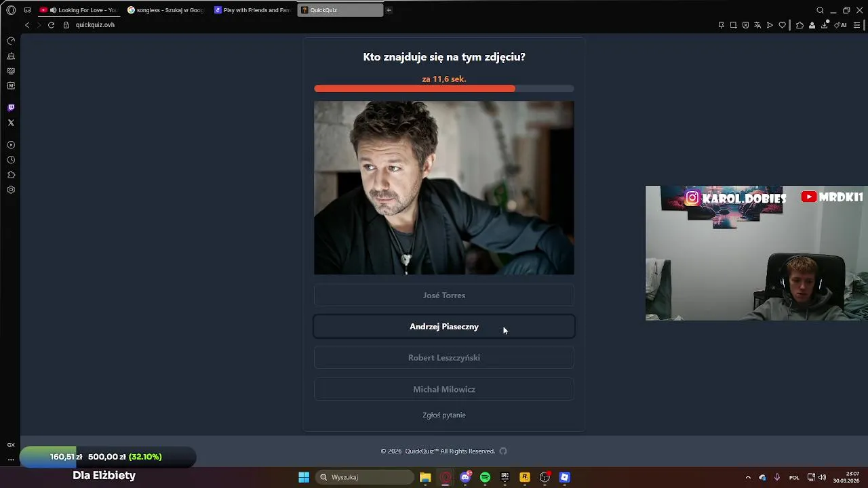Open the sidebar player circle icon
Screen dimensions: 868x488
click(x=11, y=145)
